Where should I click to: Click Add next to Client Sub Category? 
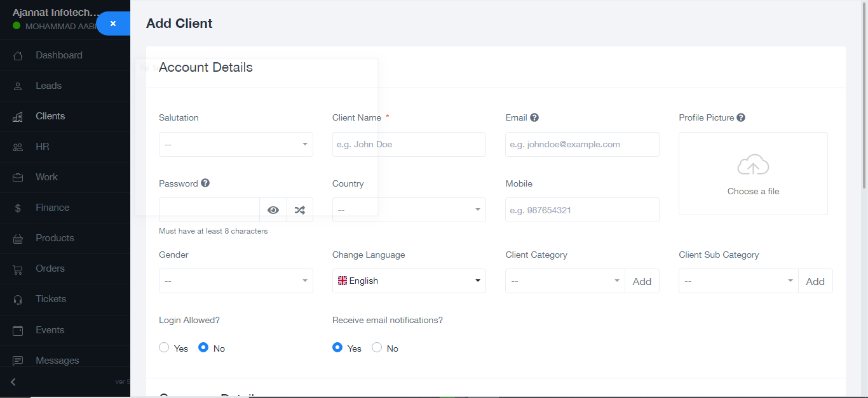pyautogui.click(x=815, y=281)
